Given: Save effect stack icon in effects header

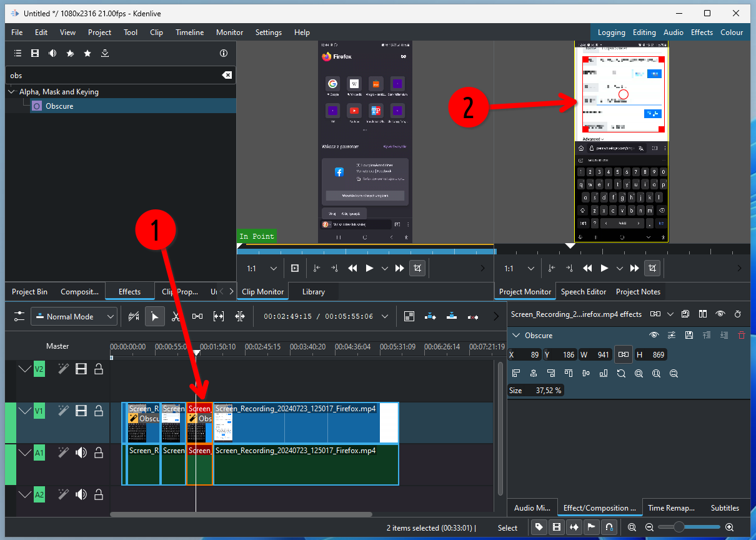Looking at the screenshot, I should [x=685, y=314].
